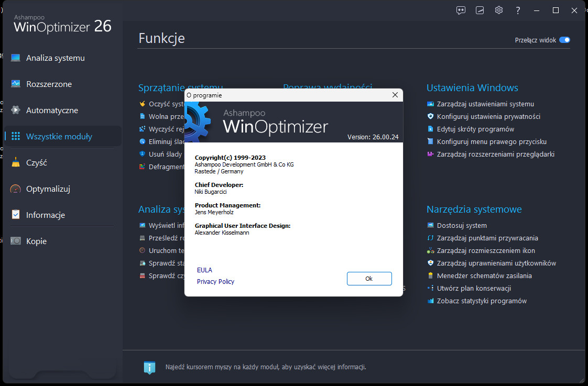Image resolution: width=588 pixels, height=386 pixels.
Task: Click the Kopie backup icon
Action: (x=15, y=241)
